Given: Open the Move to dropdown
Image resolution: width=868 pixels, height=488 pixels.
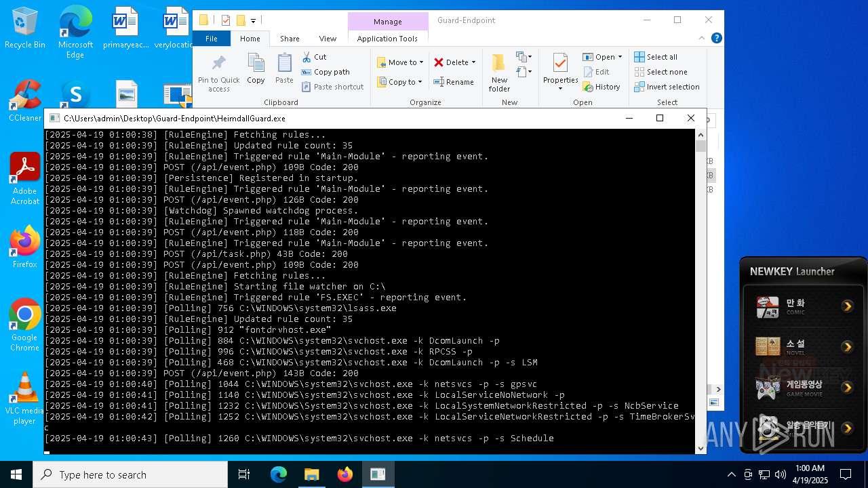Looking at the screenshot, I should 400,62.
